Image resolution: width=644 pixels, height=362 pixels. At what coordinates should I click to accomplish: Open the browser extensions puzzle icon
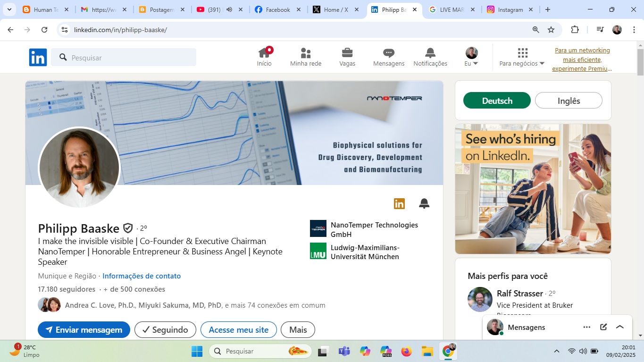click(x=575, y=30)
